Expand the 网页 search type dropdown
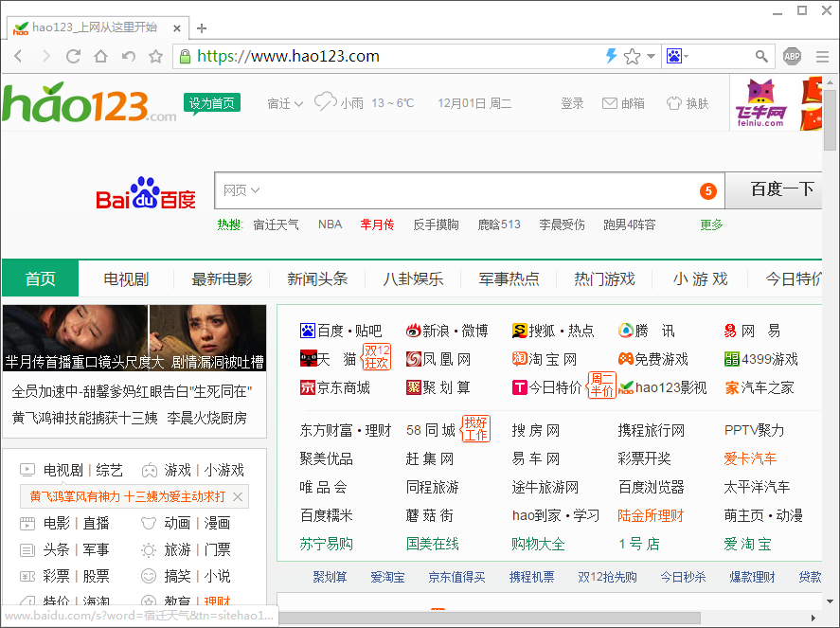 coord(241,190)
